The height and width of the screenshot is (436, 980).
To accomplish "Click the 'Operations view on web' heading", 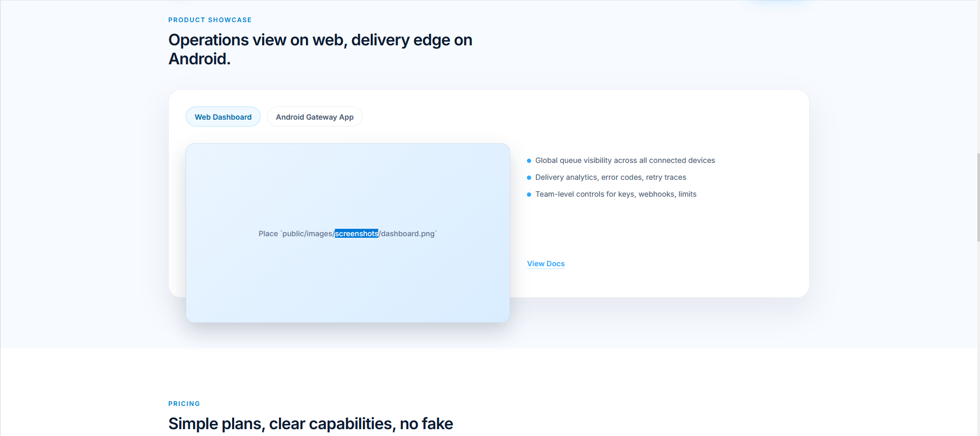I will tap(320, 40).
